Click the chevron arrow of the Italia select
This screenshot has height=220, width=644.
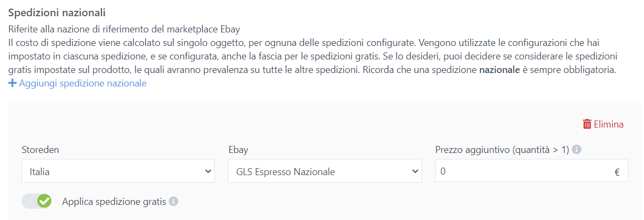tap(208, 171)
